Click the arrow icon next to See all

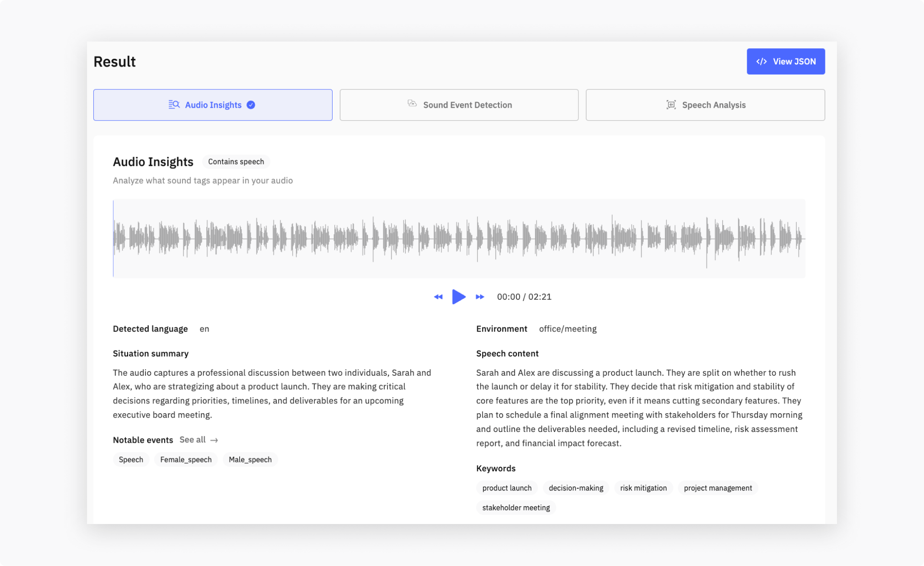point(214,440)
